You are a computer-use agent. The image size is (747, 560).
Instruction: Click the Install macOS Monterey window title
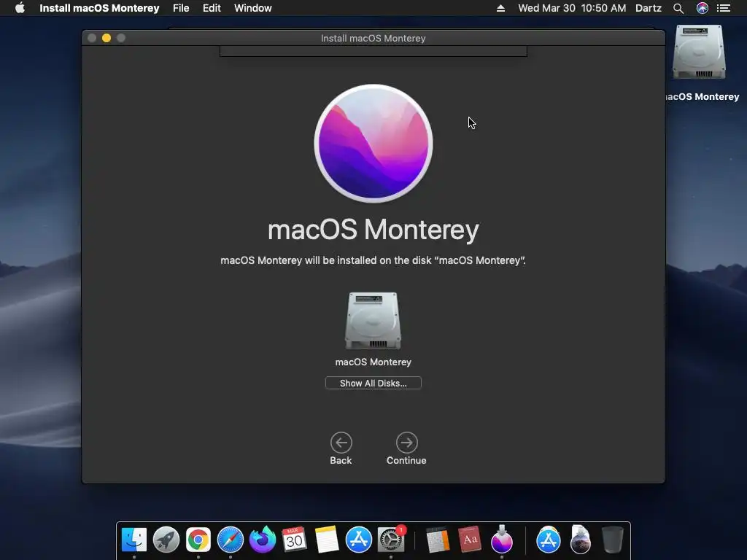(373, 38)
